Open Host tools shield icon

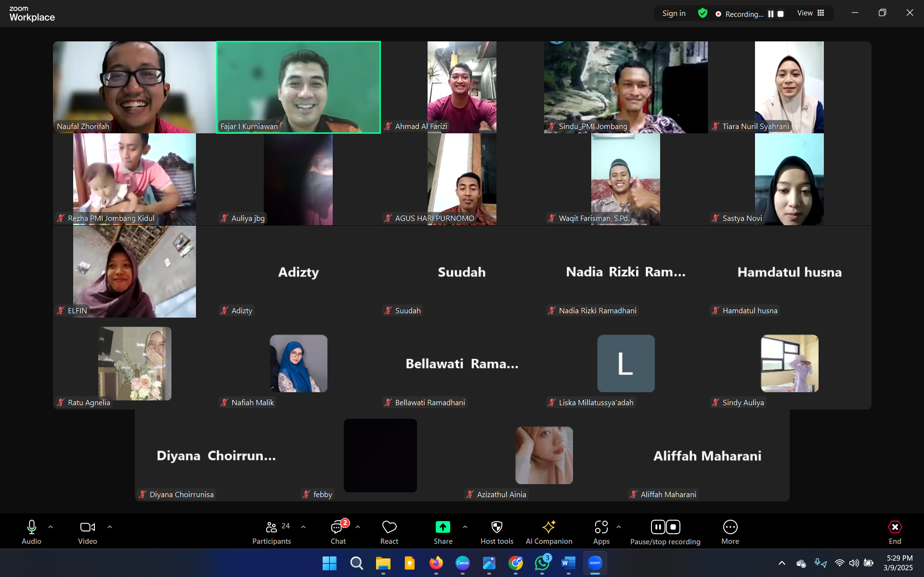496,527
